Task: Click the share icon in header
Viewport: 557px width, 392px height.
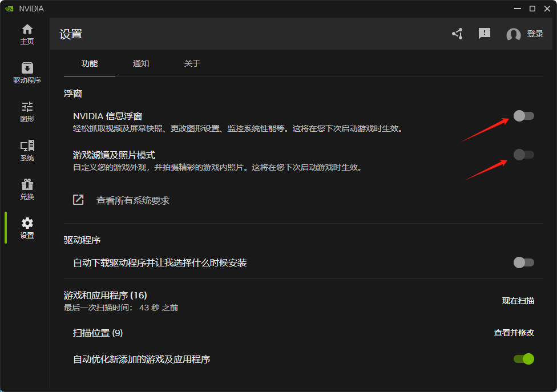Action: pyautogui.click(x=457, y=34)
